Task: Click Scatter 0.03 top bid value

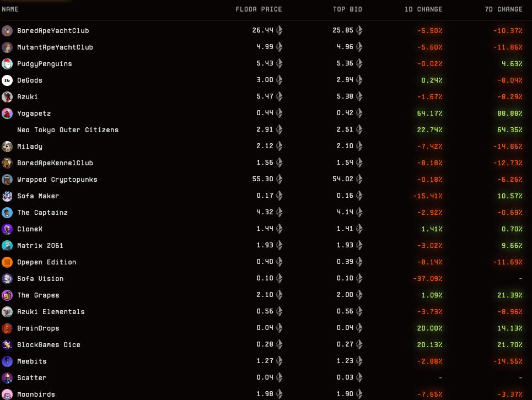Action: point(345,377)
